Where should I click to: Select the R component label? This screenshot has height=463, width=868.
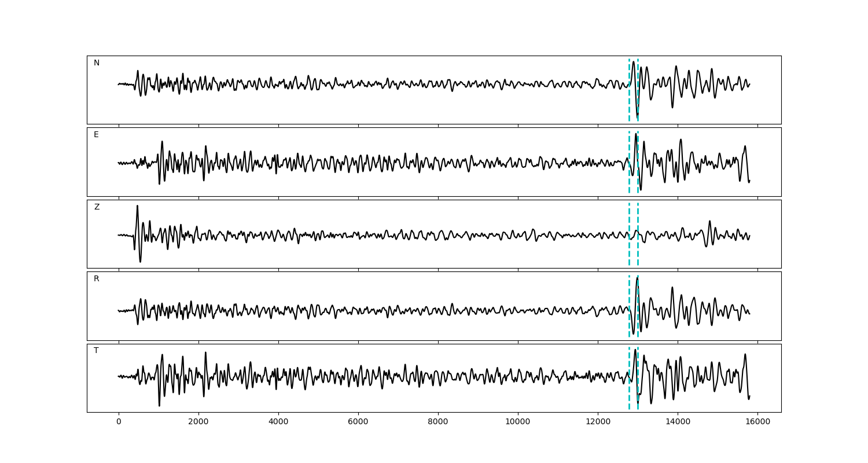pyautogui.click(x=97, y=279)
